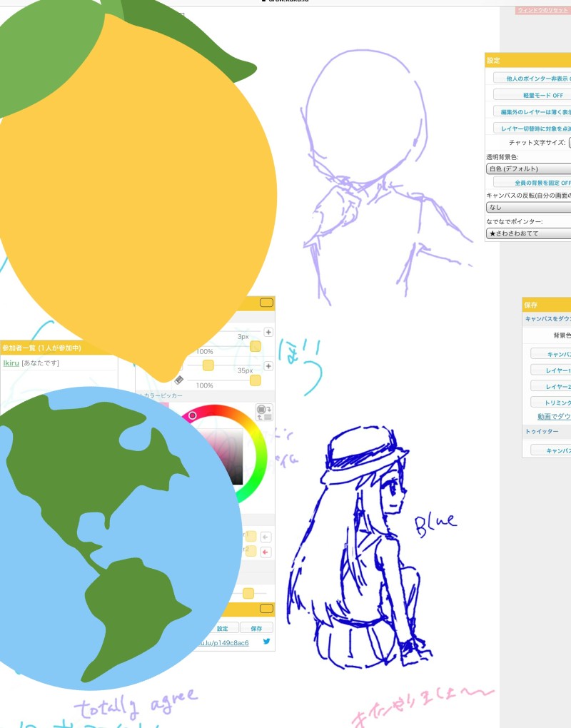Minimize the tool panel via top rounded button
571x728 pixels.
click(266, 303)
